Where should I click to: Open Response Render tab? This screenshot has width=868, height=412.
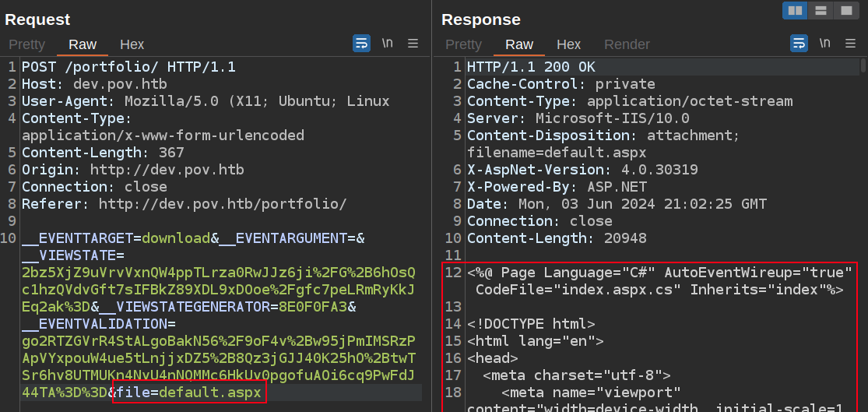tap(627, 44)
